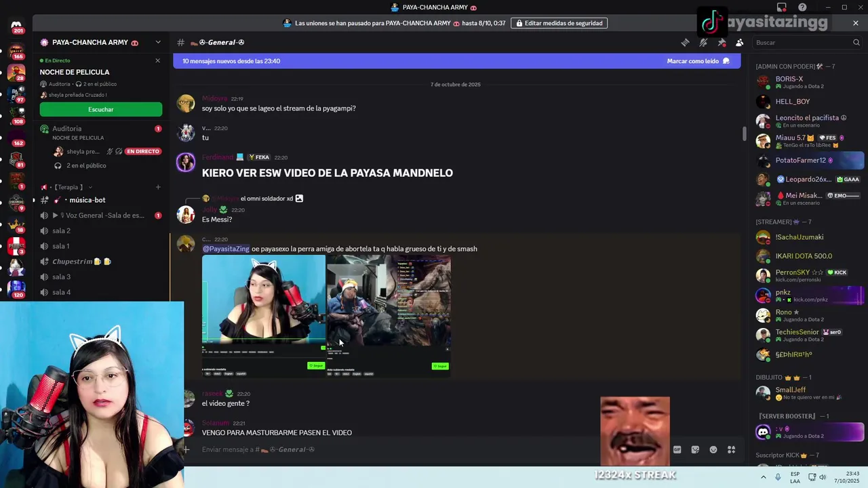Open the right stream screenshot attachment

pos(389,316)
